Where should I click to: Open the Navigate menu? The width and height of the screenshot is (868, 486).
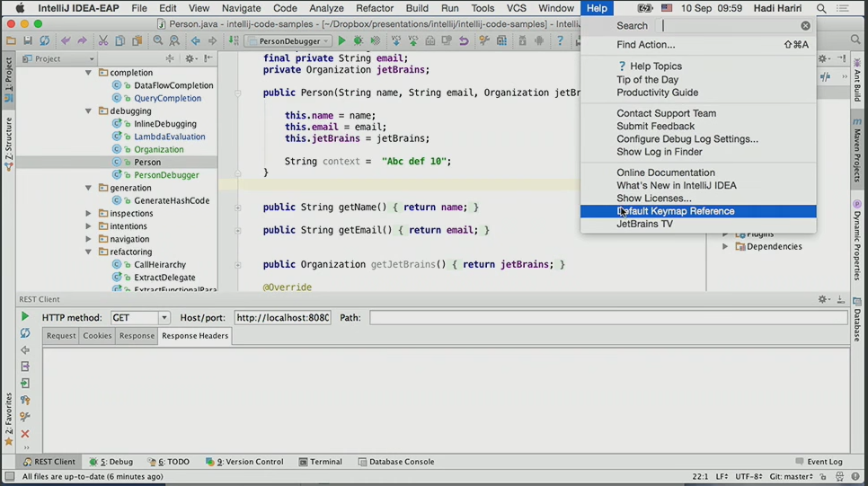pos(241,8)
